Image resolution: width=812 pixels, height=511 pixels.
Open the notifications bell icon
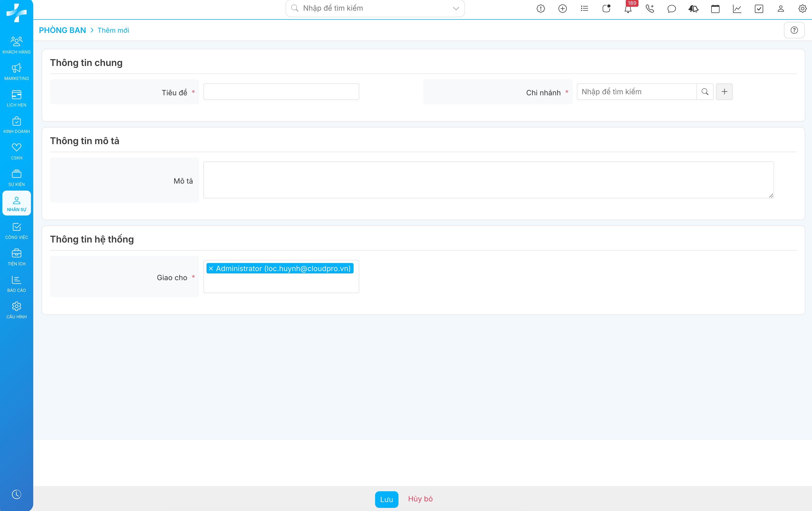tap(628, 9)
